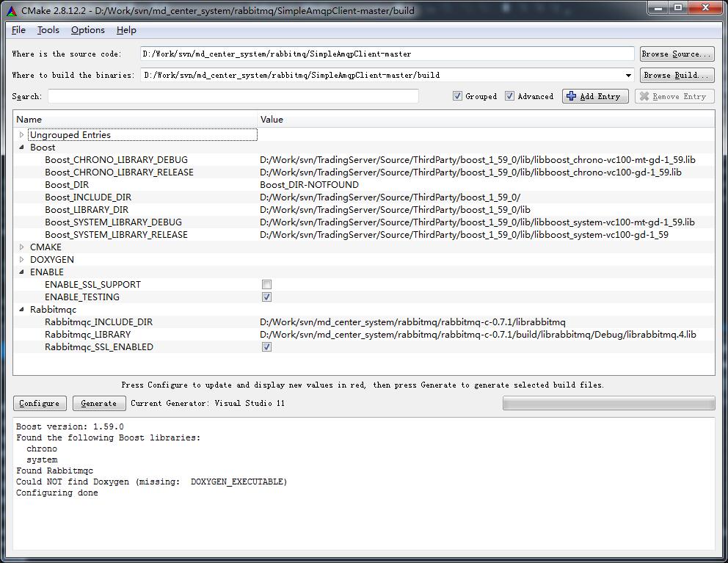728x563 pixels.
Task: Select the Boost_INCLUDE_DIR entry
Action: [88, 197]
